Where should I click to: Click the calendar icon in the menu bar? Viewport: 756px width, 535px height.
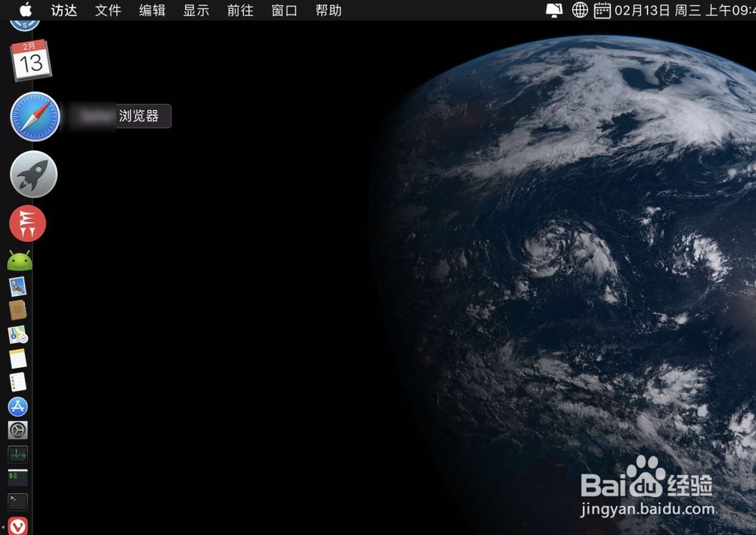[603, 10]
